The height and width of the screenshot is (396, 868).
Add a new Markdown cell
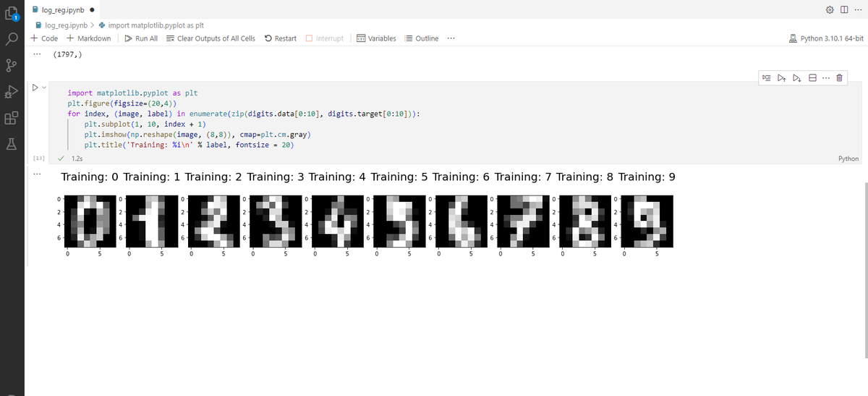click(x=88, y=38)
